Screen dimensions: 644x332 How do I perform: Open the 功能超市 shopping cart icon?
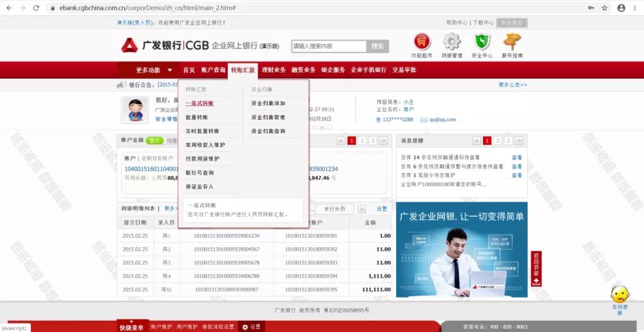point(422,42)
